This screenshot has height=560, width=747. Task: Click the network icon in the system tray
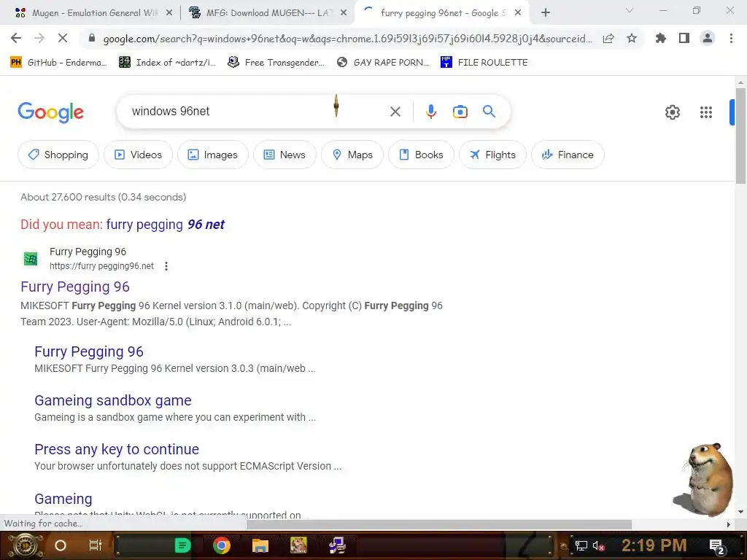[x=581, y=546]
